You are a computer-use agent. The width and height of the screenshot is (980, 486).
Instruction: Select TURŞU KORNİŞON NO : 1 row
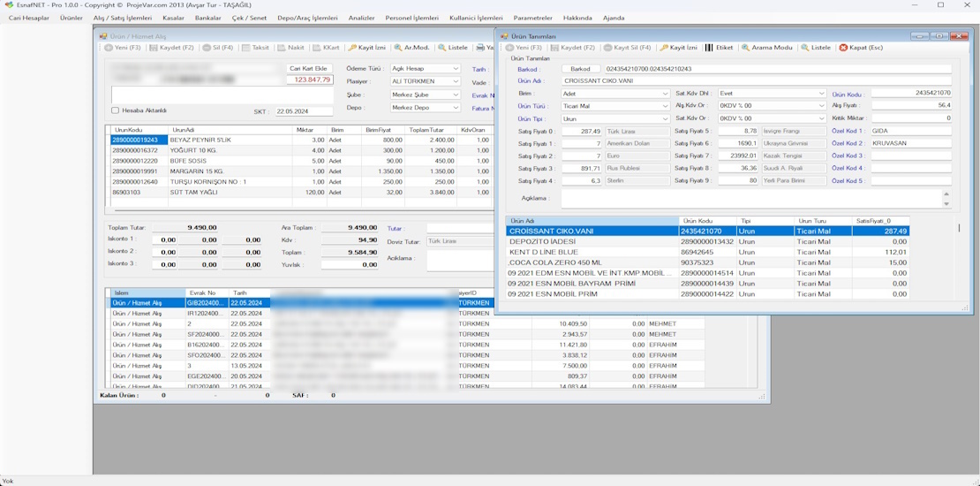pyautogui.click(x=302, y=182)
